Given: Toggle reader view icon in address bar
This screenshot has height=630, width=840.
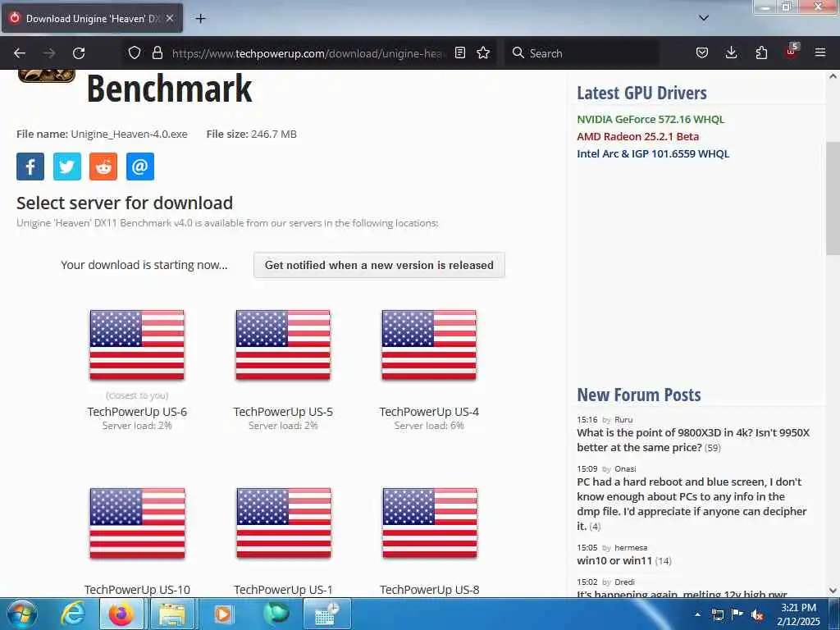Looking at the screenshot, I should coord(459,52).
